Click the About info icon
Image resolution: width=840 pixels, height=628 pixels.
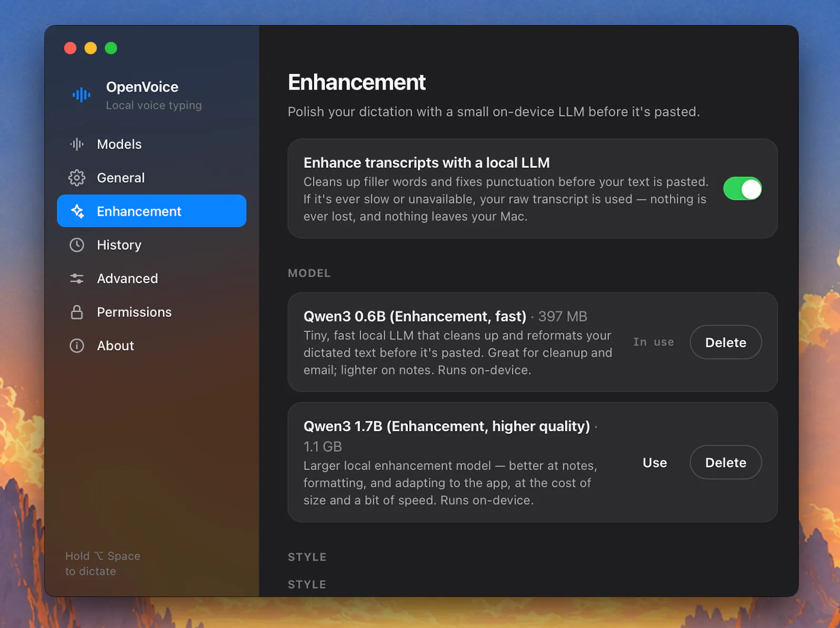click(x=77, y=346)
